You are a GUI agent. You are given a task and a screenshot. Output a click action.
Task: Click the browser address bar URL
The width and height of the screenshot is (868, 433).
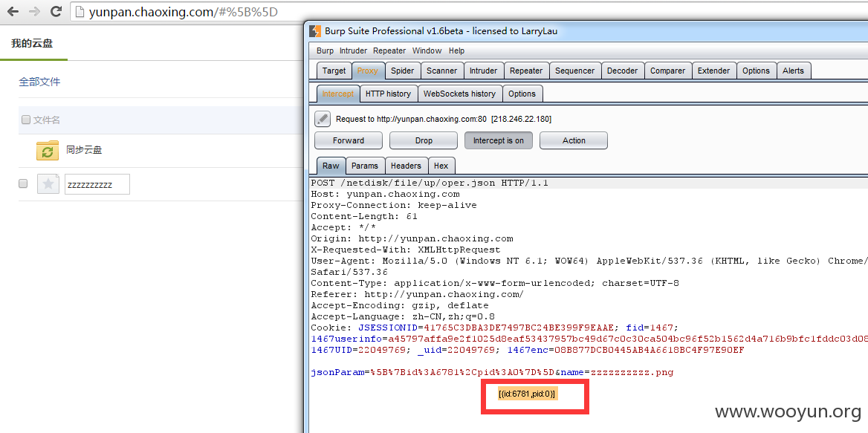pyautogui.click(x=184, y=12)
